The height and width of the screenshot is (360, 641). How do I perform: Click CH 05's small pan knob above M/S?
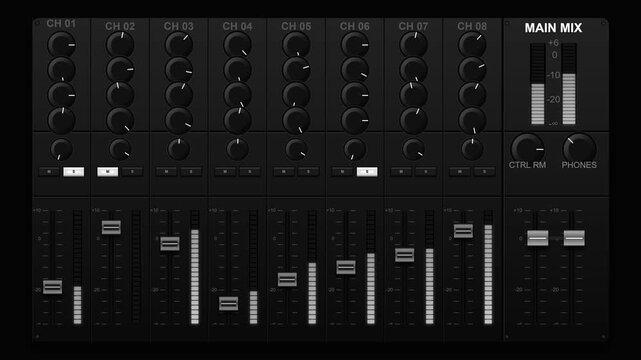point(296,149)
